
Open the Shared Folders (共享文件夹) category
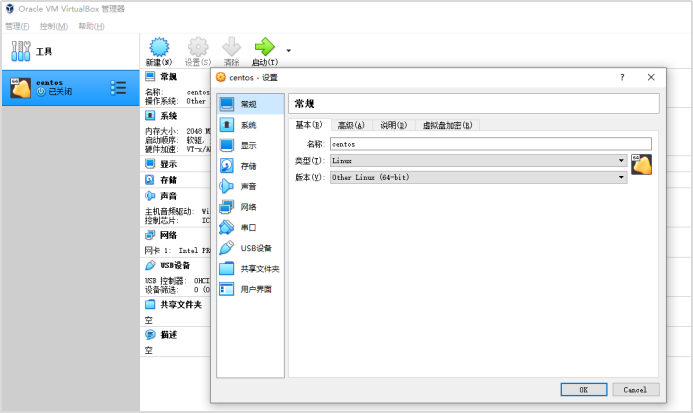pyautogui.click(x=251, y=269)
